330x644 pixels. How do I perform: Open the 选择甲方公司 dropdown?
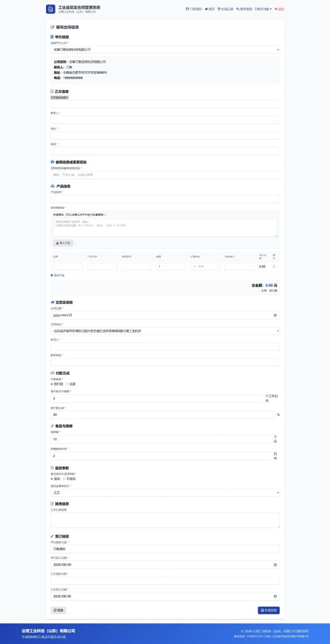pyautogui.click(x=165, y=49)
